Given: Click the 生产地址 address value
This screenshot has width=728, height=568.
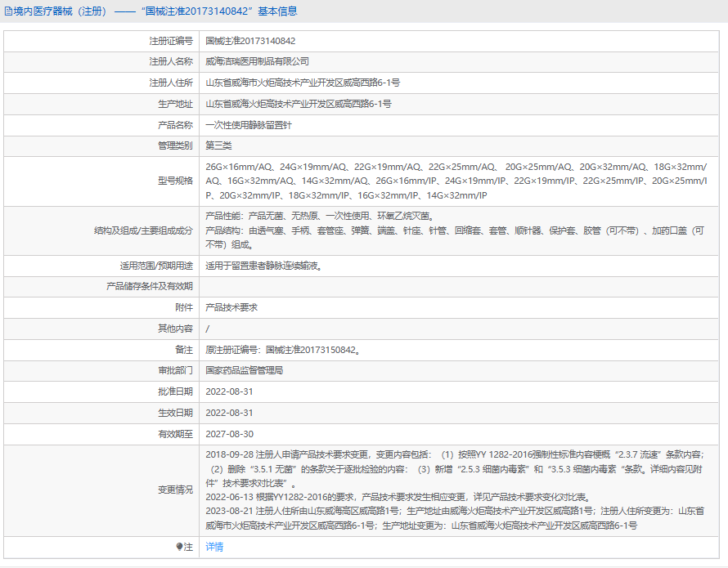Looking at the screenshot, I should tap(298, 104).
